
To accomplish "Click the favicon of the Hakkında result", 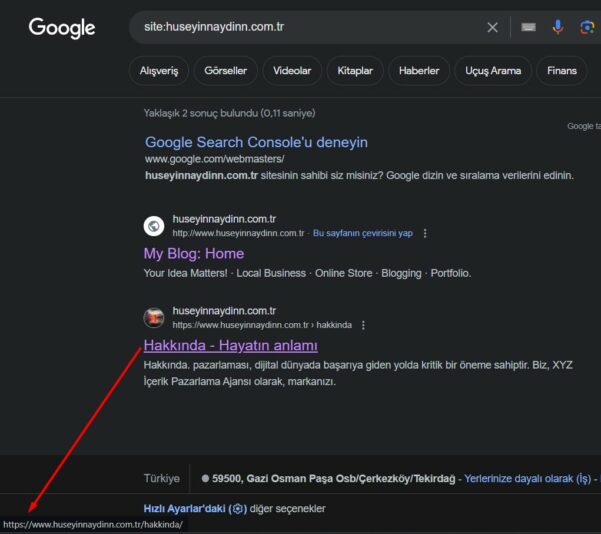I will 153,318.
